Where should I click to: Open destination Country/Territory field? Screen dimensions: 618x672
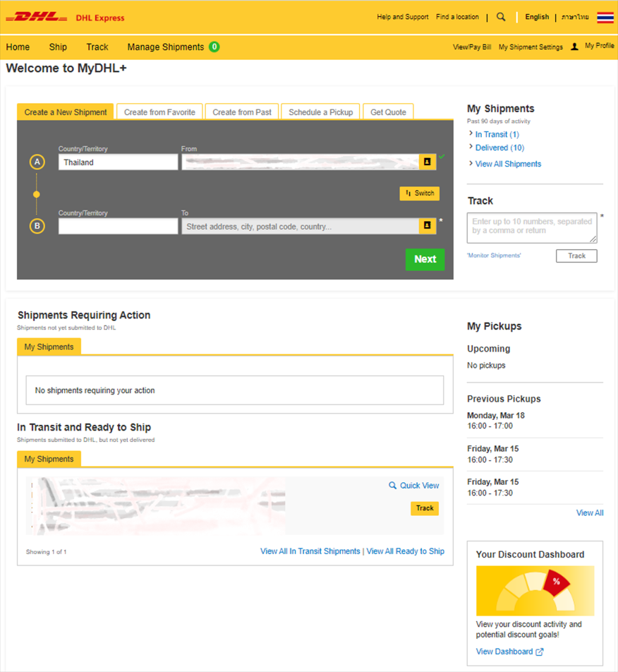click(119, 226)
